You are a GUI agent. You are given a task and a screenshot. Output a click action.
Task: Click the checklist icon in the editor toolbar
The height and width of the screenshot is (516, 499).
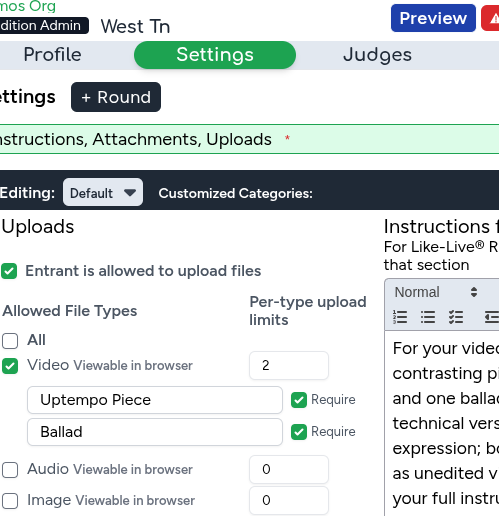pyautogui.click(x=456, y=317)
